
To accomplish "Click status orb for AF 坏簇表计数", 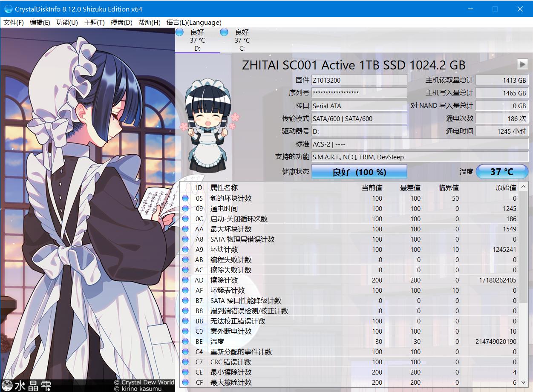I will click(x=185, y=290).
